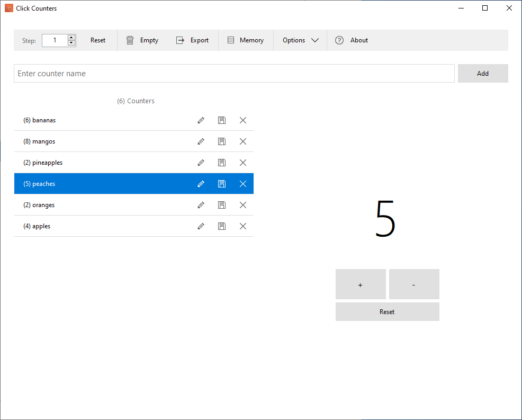This screenshot has width=522, height=420.
Task: Increase the step value with up arrow
Action: tap(71, 37)
